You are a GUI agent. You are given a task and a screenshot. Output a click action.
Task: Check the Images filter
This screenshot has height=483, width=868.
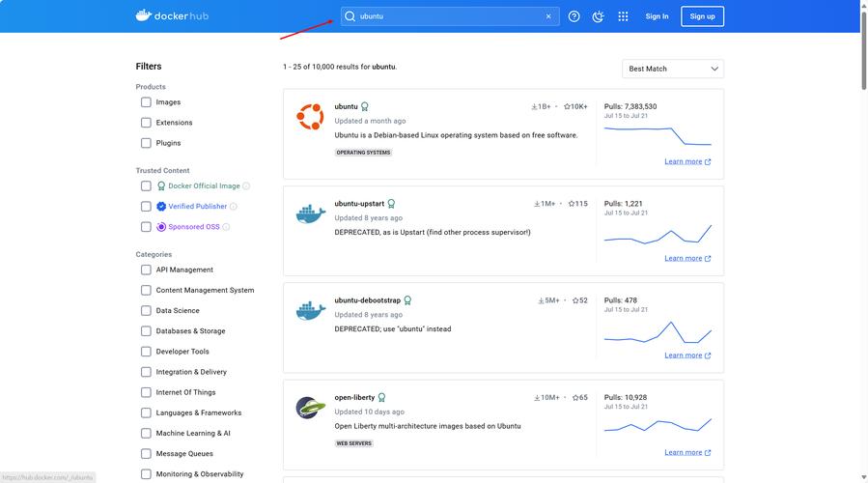tap(146, 102)
